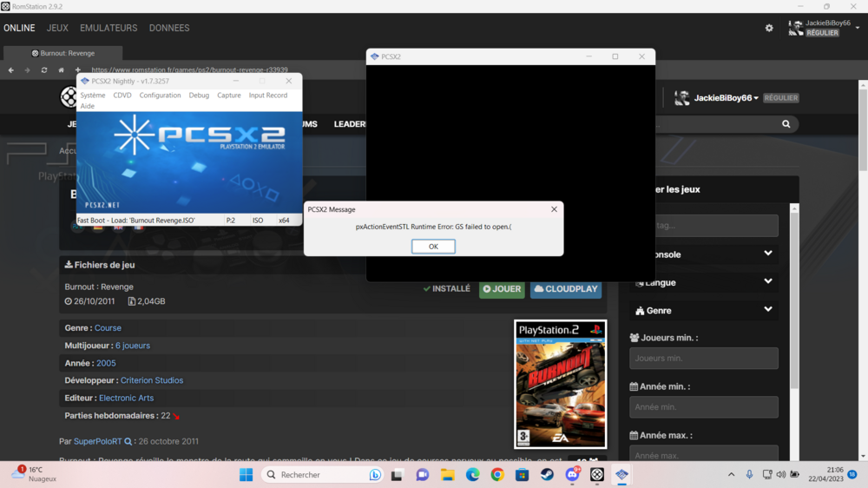Image resolution: width=868 pixels, height=488 pixels.
Task: Switch to the EMULATEURS tab
Action: pyautogui.click(x=108, y=28)
